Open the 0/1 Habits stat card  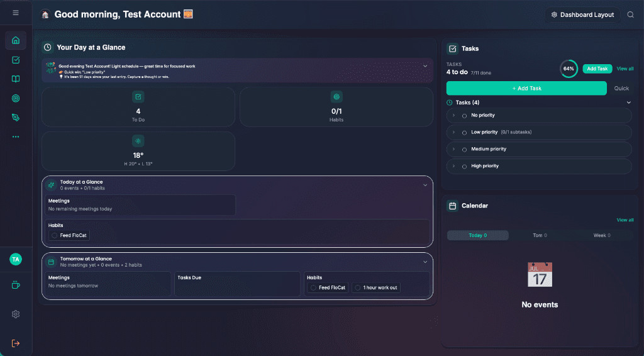click(x=336, y=107)
